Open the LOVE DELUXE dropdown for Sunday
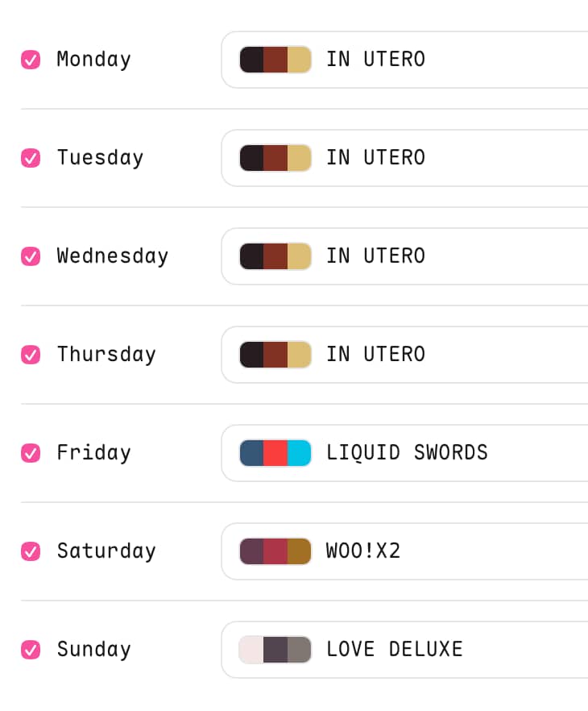Screen dimensions: 588x711 point(404,650)
